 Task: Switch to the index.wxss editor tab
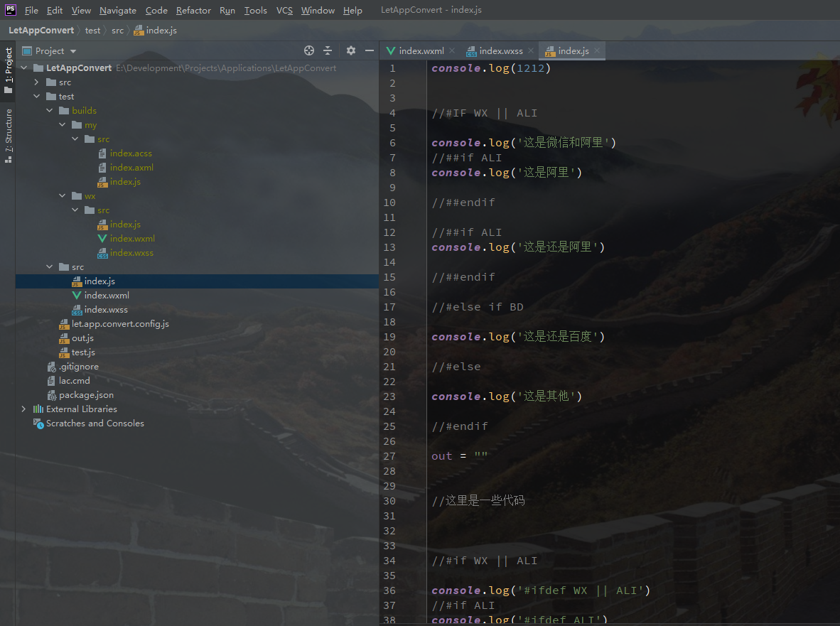[x=500, y=51]
